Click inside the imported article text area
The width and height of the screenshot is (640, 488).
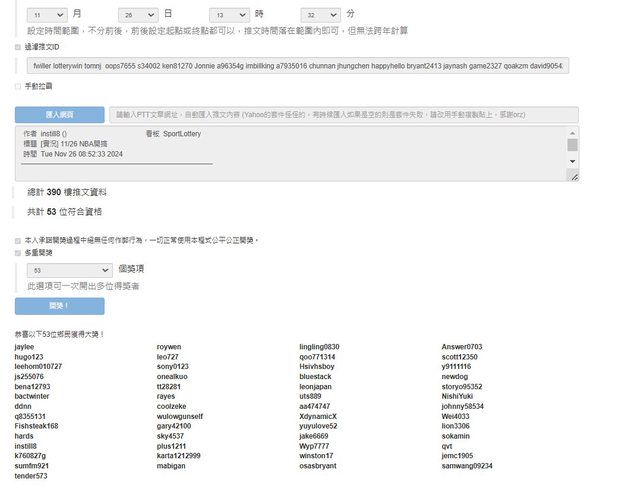pos(290,155)
